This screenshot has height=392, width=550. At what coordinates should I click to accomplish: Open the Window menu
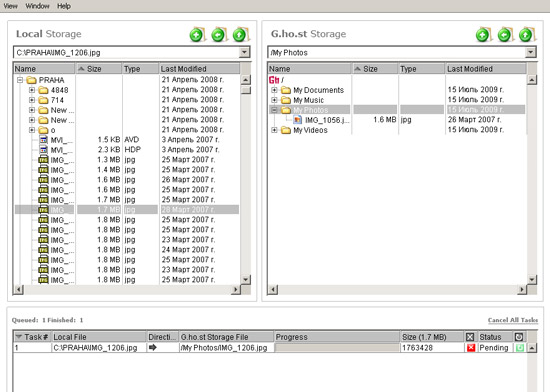tap(37, 6)
